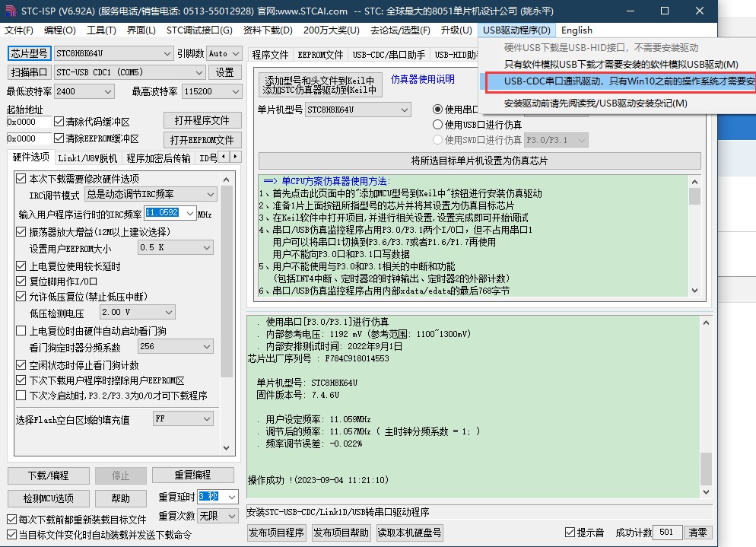756x547 pixels.
Task: Open the 仿真器使用说明 link
Action: pos(423,79)
